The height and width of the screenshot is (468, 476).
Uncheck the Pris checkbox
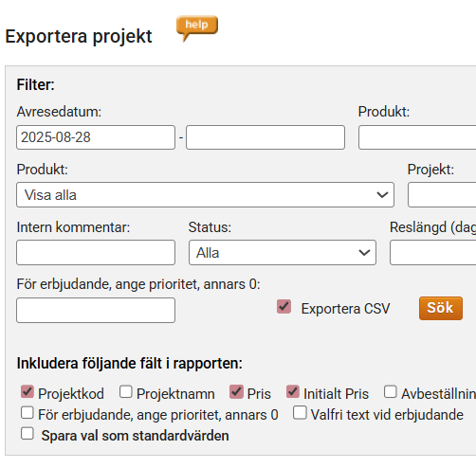click(x=236, y=391)
